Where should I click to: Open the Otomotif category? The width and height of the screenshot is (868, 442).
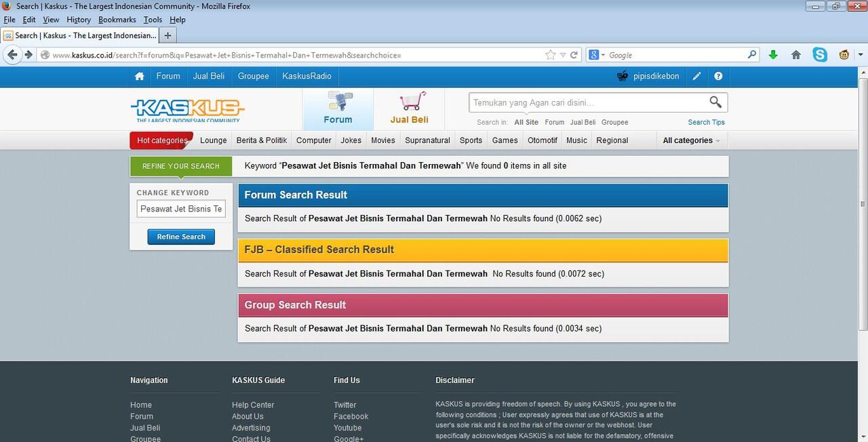coord(542,140)
